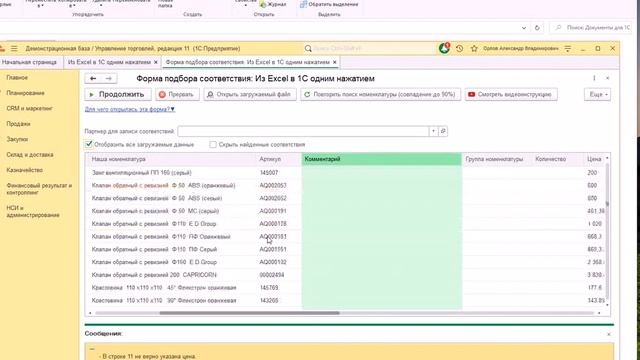The image size is (640, 360).
Task: Select row 'Клапан обратный с ревизией 200 CAPRICORN'
Action: pyautogui.click(x=346, y=275)
